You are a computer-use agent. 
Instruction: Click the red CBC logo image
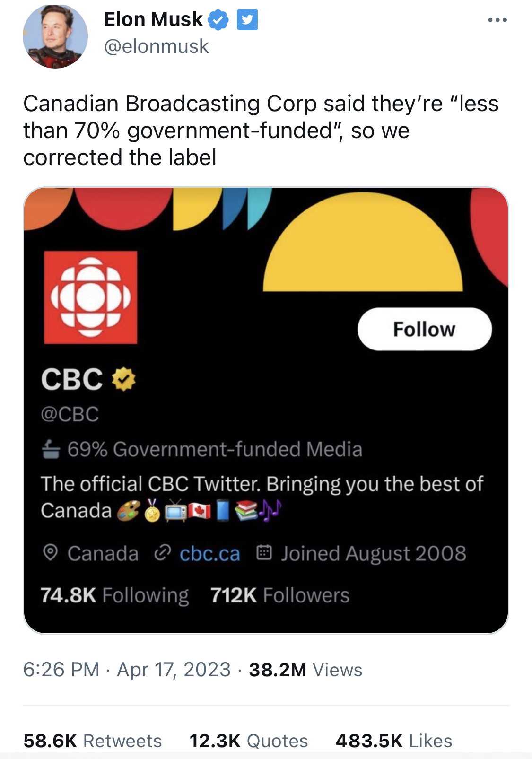click(x=91, y=297)
